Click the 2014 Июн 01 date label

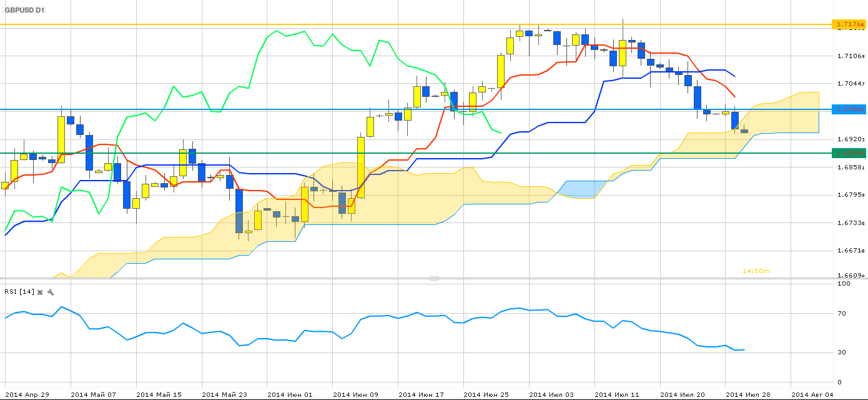(x=290, y=394)
